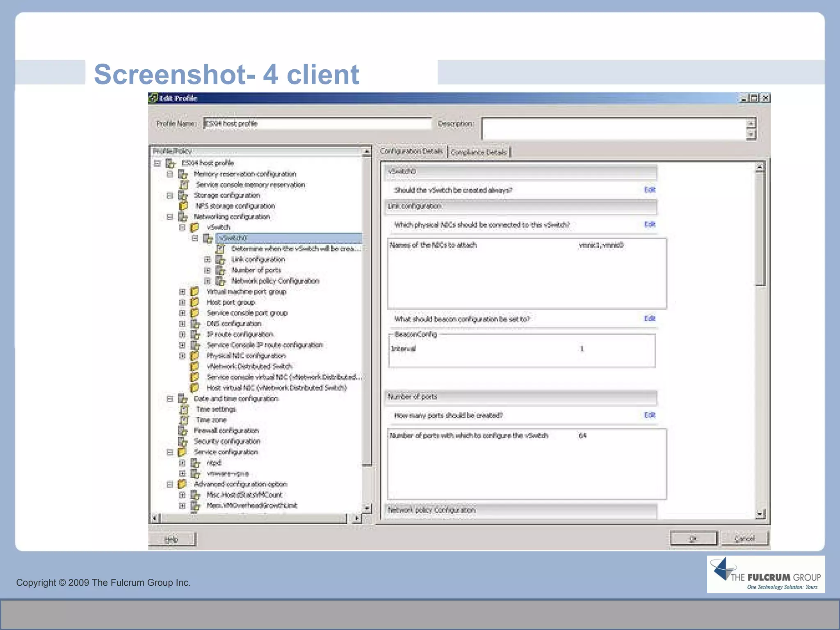Click the details pane scroll down arrow
Viewport: 840px width, 630px height.
point(760,514)
